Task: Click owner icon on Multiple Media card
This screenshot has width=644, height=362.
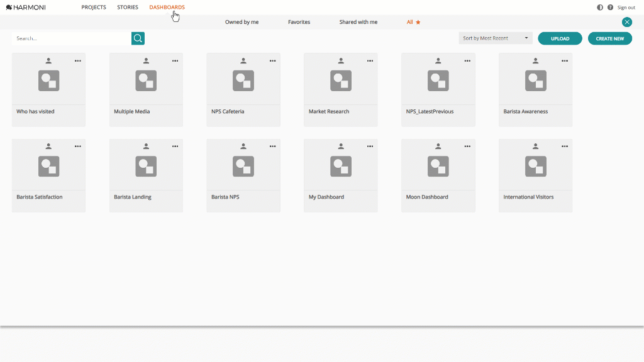Action: 146,61
